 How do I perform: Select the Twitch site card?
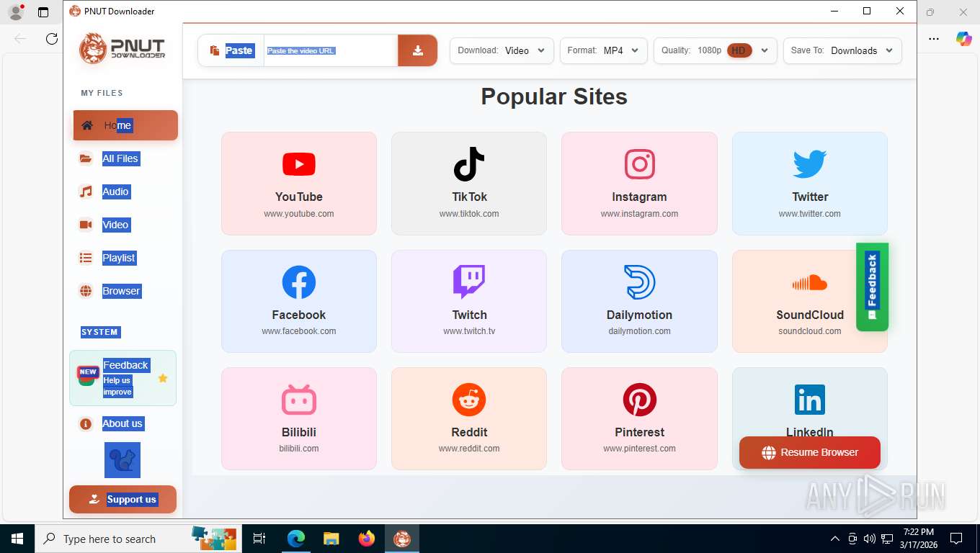tap(469, 301)
